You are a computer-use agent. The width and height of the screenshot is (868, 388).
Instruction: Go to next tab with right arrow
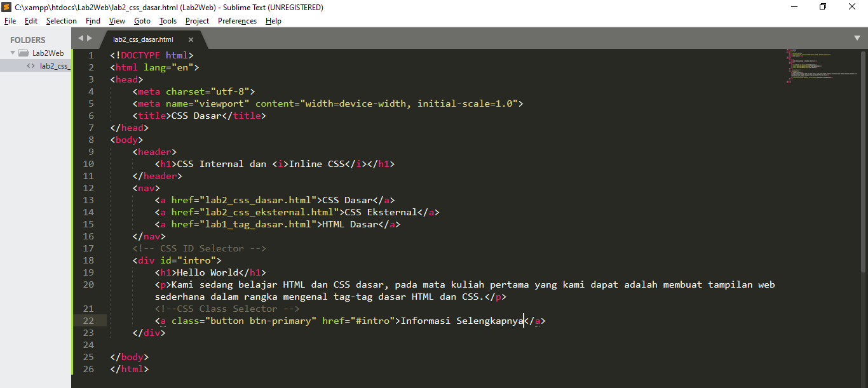(90, 38)
